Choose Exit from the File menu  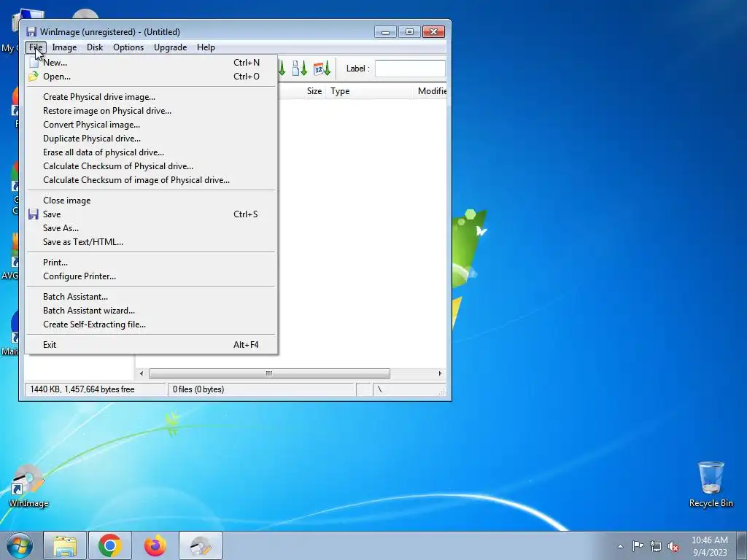151,344
